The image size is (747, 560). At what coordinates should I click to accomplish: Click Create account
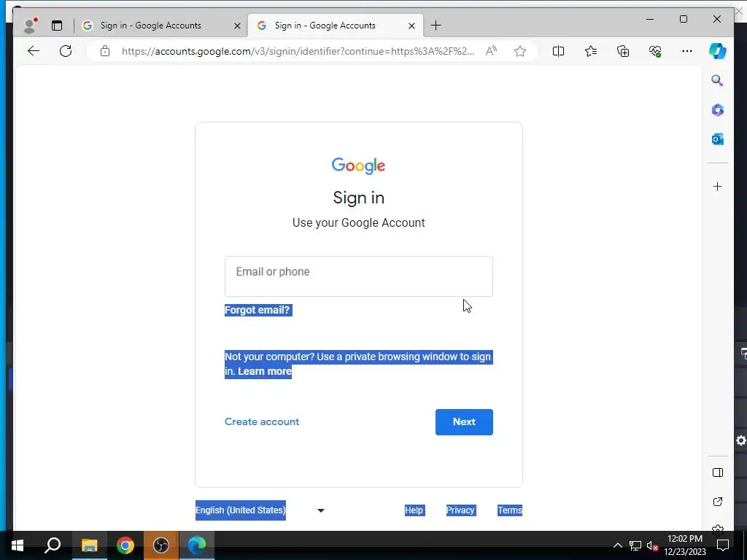262,422
